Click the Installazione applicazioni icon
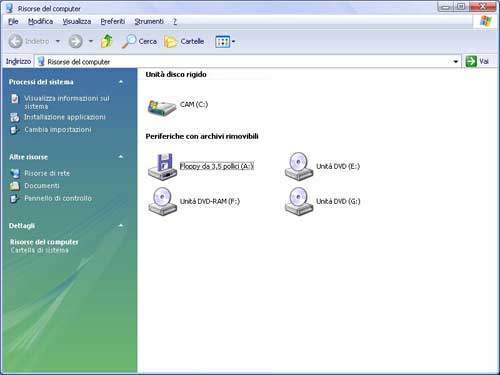Screen dimensions: 500x375 coord(15,117)
